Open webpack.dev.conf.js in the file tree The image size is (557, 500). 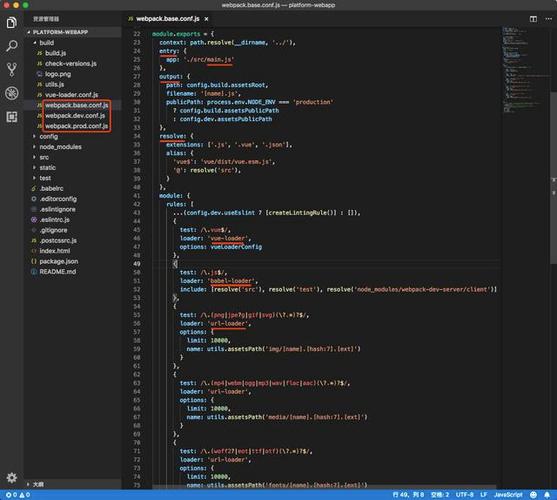pyautogui.click(x=73, y=115)
